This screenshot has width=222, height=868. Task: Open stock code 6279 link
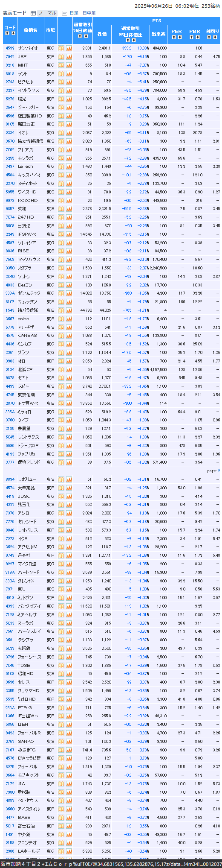(10, 99)
